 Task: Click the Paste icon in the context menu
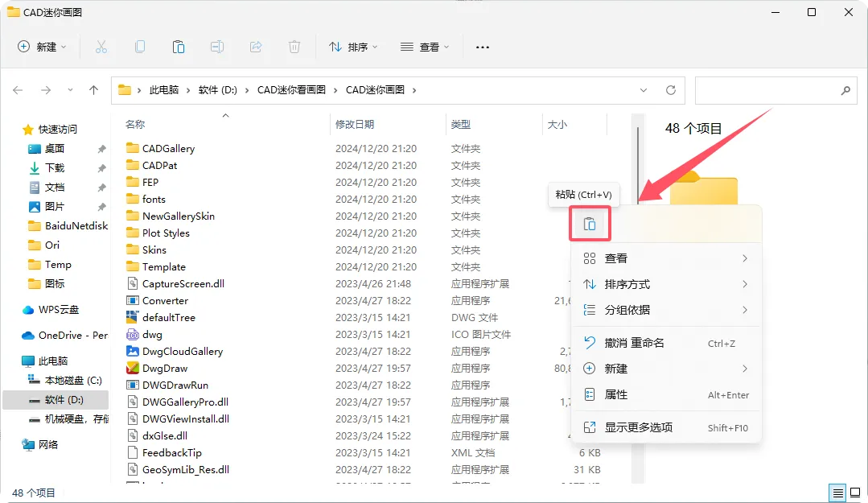[590, 224]
